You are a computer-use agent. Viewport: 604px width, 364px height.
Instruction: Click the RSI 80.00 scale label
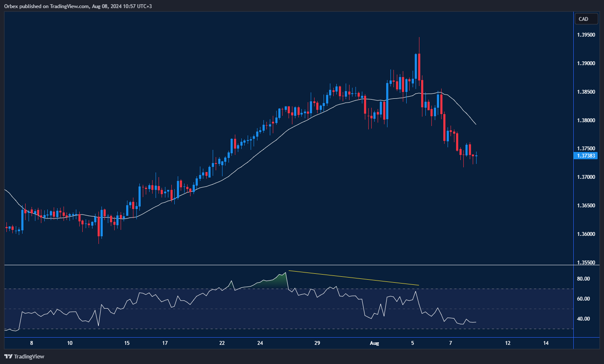tap(583, 279)
